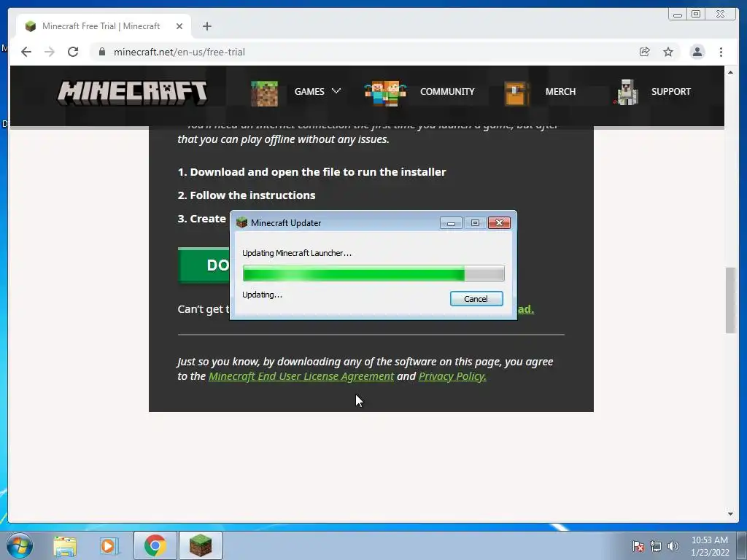Click the Minecraft taskbar icon
Screen dimensions: 747x560
(x=201, y=545)
